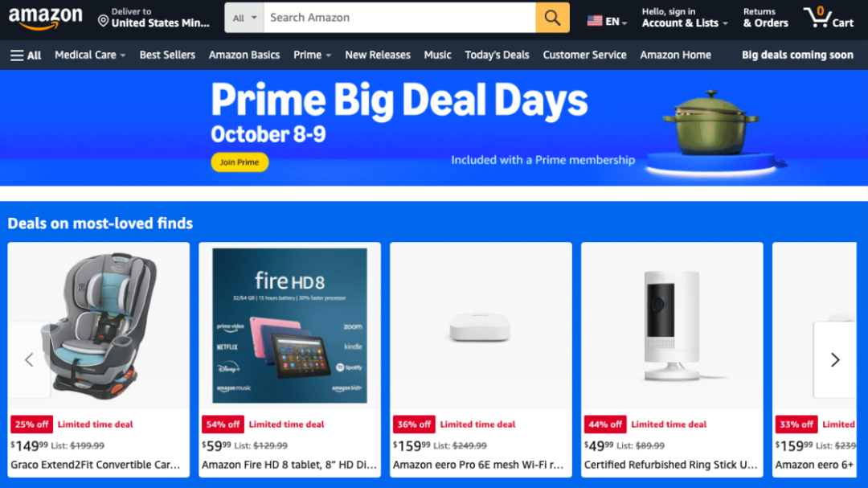868x488 pixels.
Task: Open the Fire HD 8 tablet thumbnail
Action: click(x=289, y=325)
